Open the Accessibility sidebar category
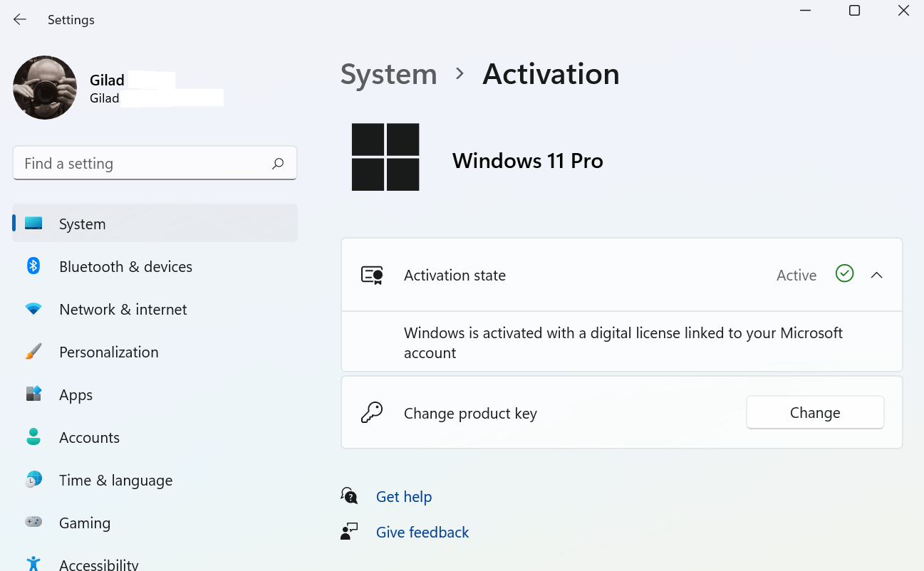924x571 pixels. 98,564
